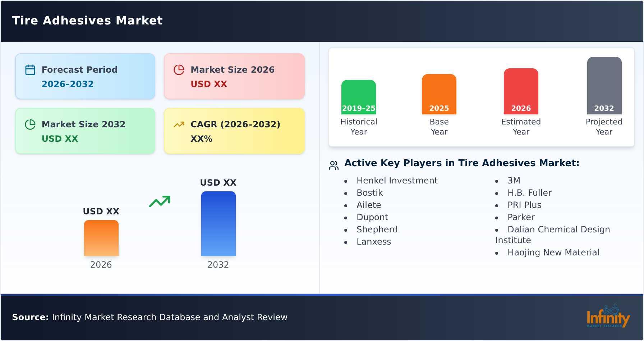Click the 'Dupont' list entry
Screen dimensions: 644x341
pos(372,217)
